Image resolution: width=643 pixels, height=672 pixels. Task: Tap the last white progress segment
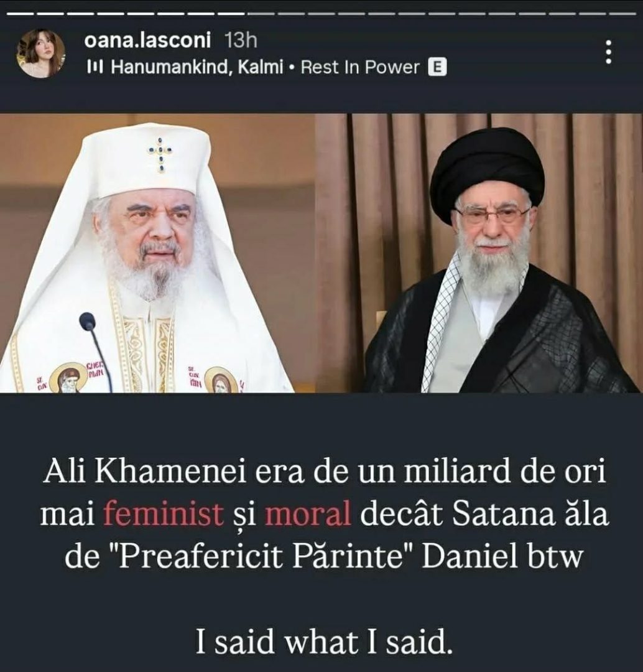[x=231, y=14]
